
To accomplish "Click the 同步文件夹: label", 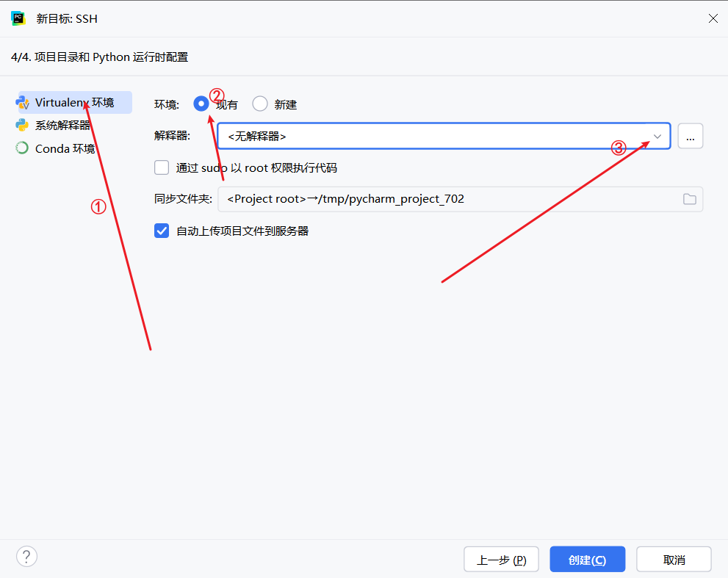I will [x=184, y=199].
